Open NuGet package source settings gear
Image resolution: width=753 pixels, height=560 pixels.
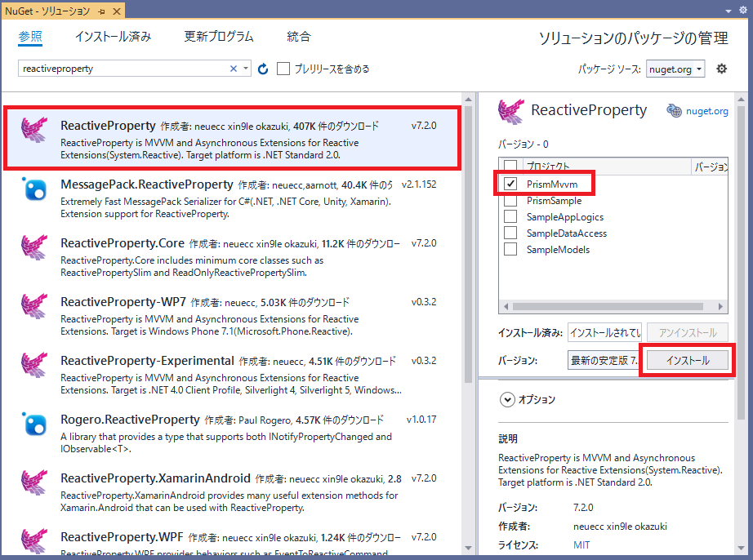[721, 69]
